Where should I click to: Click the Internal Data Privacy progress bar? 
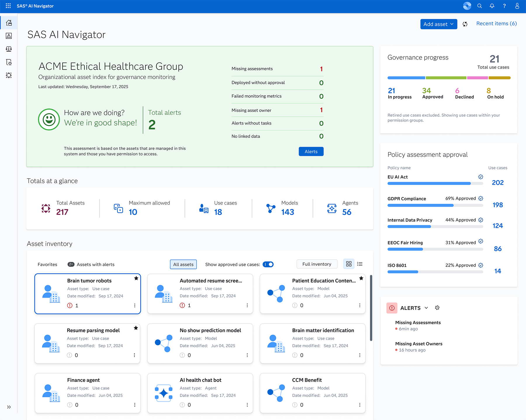pyautogui.click(x=435, y=227)
